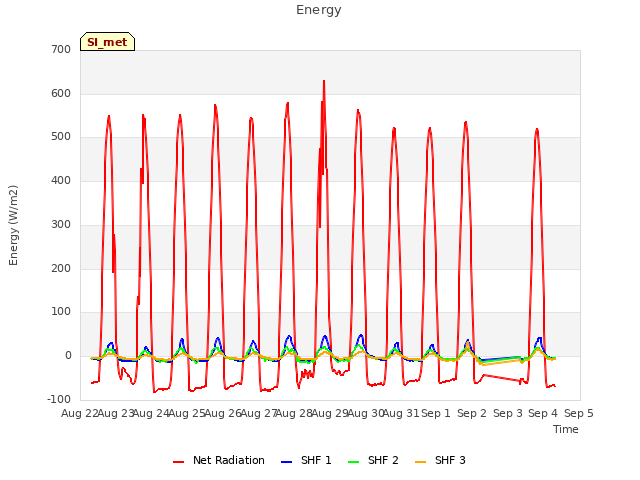Click the Sep 5 x-axis tick label
The height and width of the screenshot is (480, 640).
click(x=579, y=413)
